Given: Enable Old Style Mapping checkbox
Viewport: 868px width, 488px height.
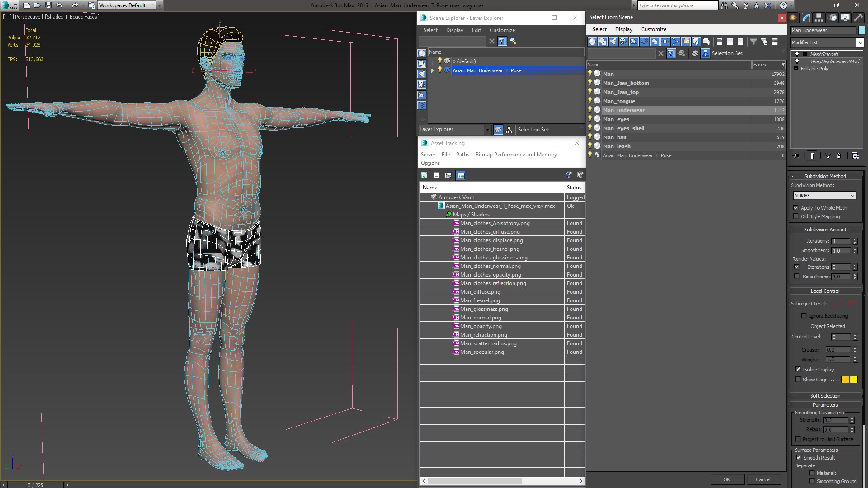Looking at the screenshot, I should 796,216.
